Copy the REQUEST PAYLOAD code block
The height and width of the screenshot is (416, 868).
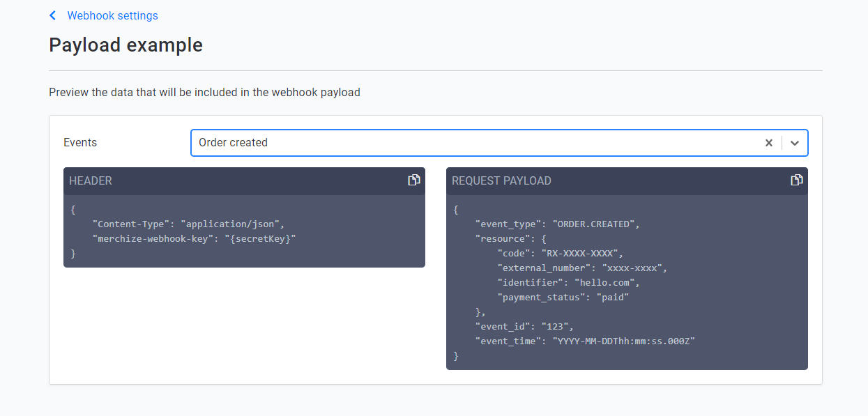(x=797, y=180)
